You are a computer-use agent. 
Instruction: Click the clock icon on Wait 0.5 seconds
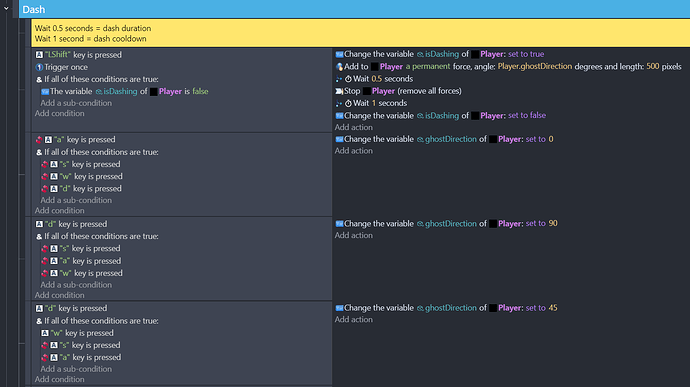tap(348, 79)
